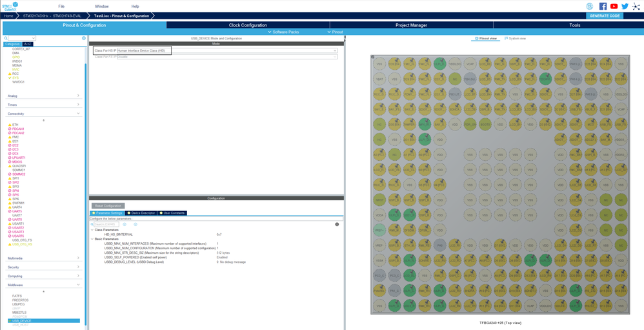The image size is (644, 330).
Task: Click the STM32CubeMX logo
Action: tap(10, 6)
